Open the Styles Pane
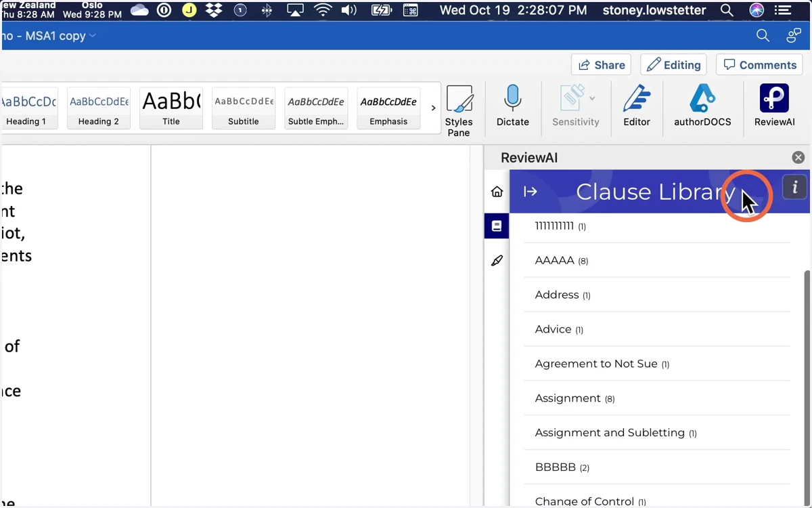Viewport: 812px width, 508px height. [x=459, y=110]
